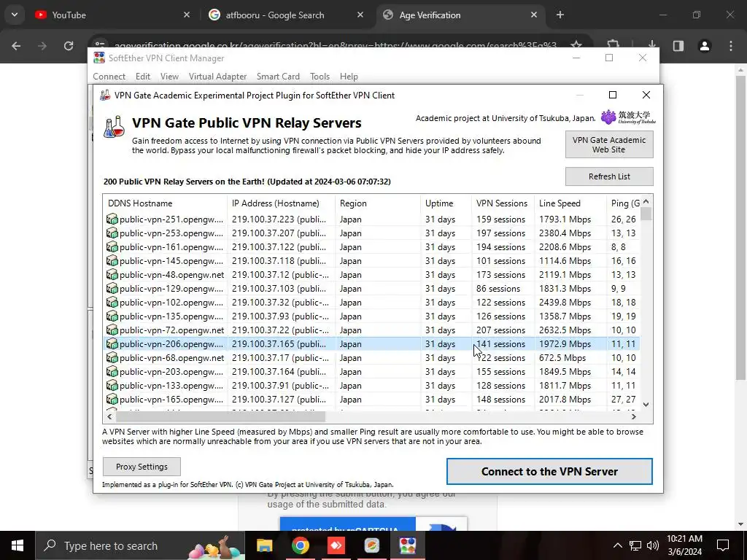Open the network status tray icon
Viewport: 747px width, 560px height.
click(x=635, y=545)
